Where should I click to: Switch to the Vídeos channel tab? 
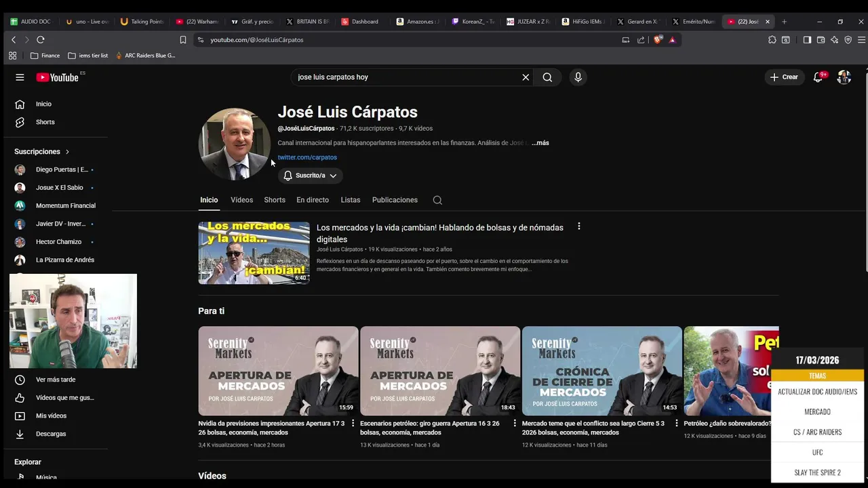(241, 200)
